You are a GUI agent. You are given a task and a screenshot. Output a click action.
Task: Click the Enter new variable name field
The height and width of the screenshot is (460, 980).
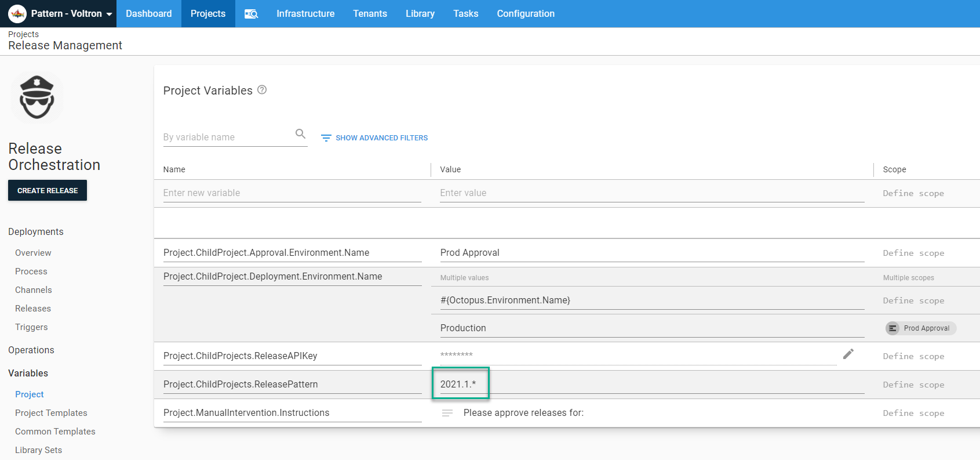pyautogui.click(x=292, y=193)
